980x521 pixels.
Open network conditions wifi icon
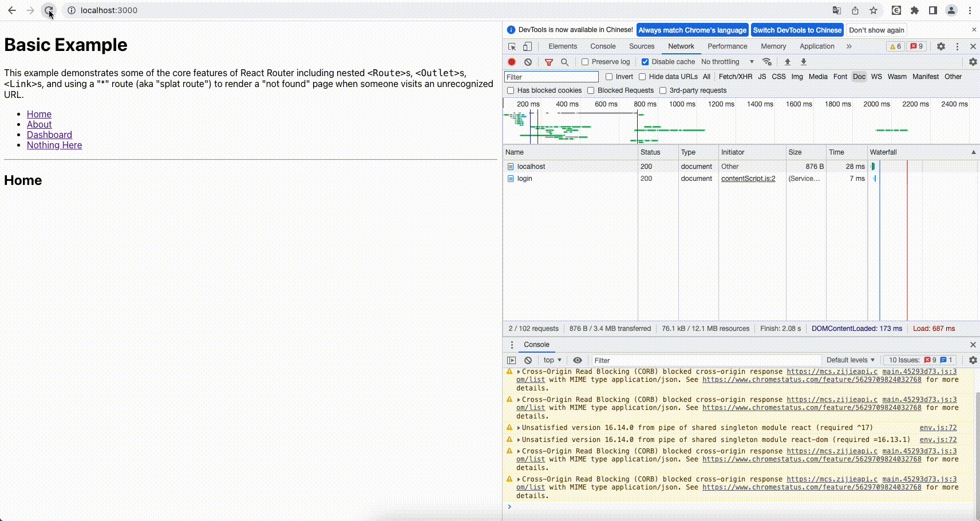tap(767, 62)
